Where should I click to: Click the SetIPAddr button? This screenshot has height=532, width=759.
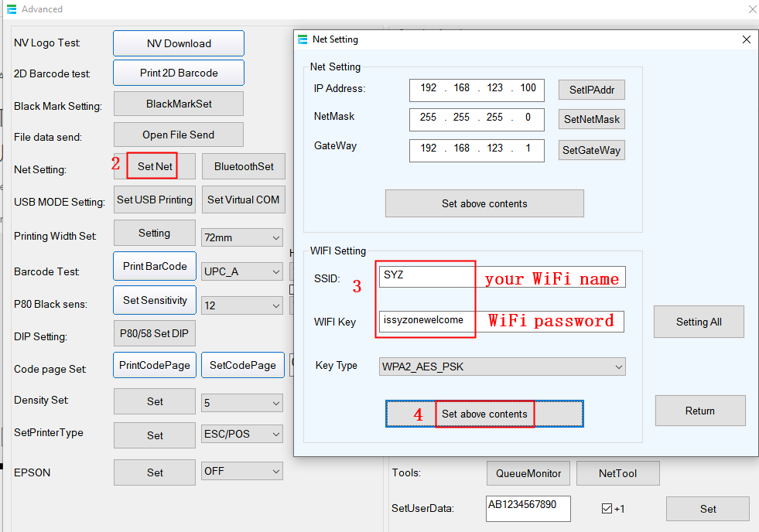click(591, 90)
